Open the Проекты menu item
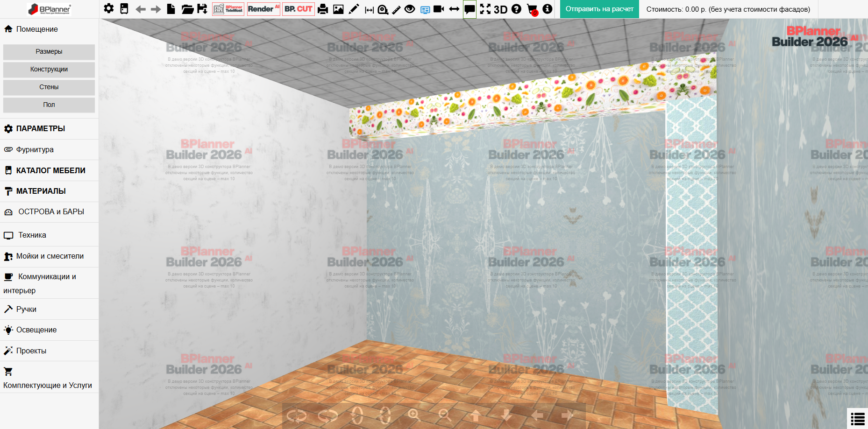The height and width of the screenshot is (429, 868). 49,351
